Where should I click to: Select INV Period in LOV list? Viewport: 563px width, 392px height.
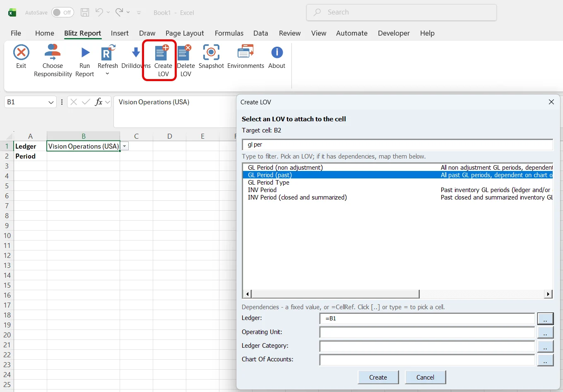(x=398, y=190)
